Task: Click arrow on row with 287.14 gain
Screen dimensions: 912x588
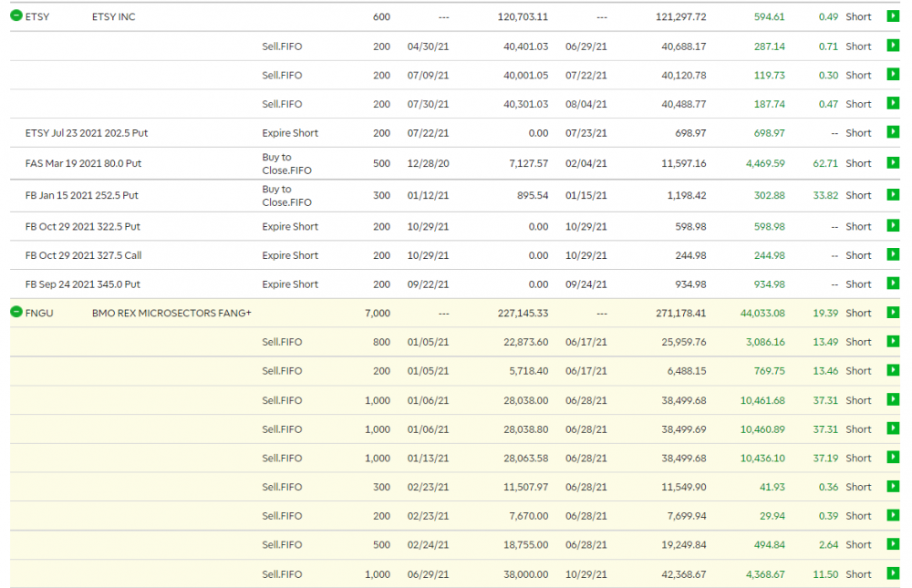Action: pyautogui.click(x=893, y=46)
